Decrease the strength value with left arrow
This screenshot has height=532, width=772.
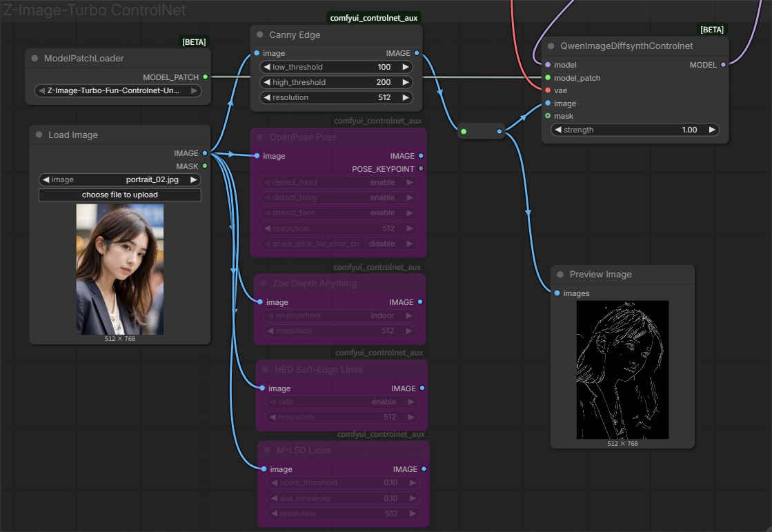tap(557, 130)
